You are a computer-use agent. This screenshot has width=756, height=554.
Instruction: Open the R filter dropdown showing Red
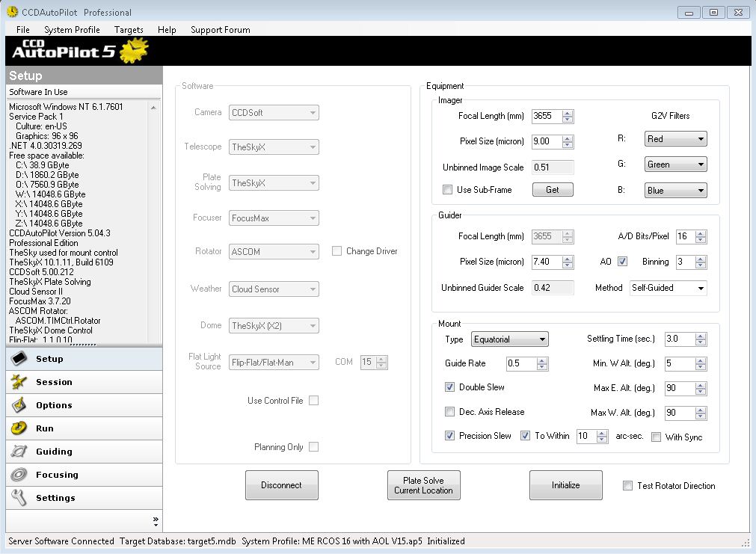pyautogui.click(x=675, y=139)
